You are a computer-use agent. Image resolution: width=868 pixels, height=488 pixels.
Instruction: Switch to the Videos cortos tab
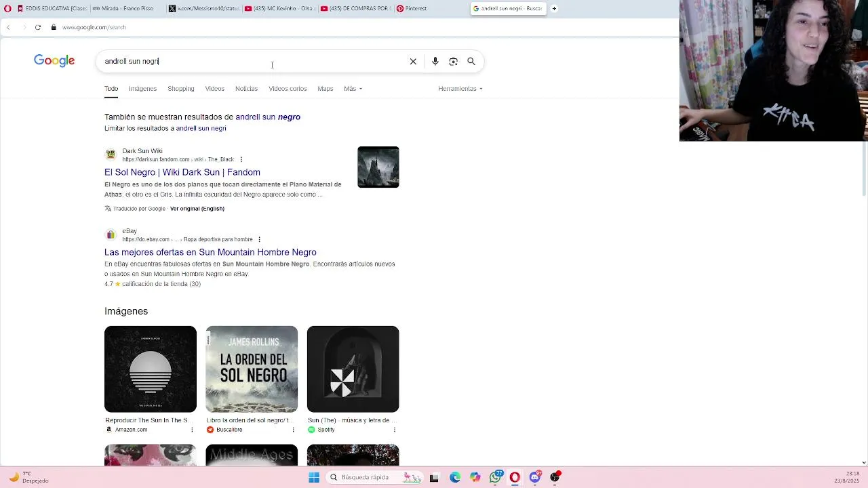click(x=288, y=89)
